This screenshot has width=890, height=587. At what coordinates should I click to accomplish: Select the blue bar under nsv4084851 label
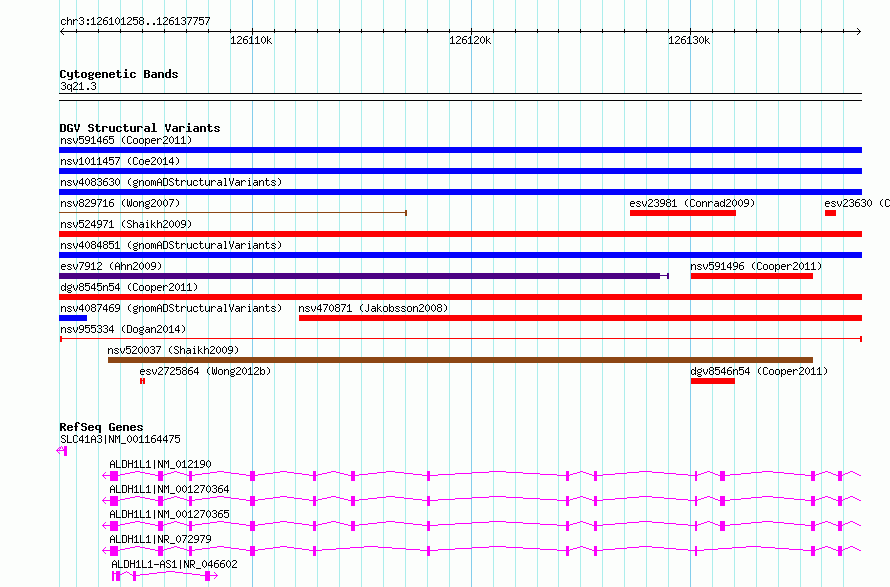[460, 255]
